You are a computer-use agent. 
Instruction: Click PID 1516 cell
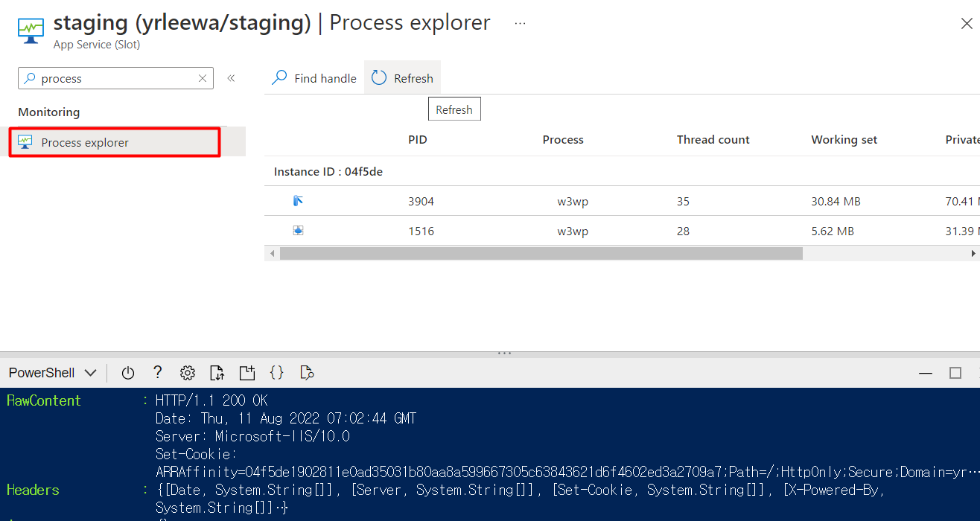(421, 231)
